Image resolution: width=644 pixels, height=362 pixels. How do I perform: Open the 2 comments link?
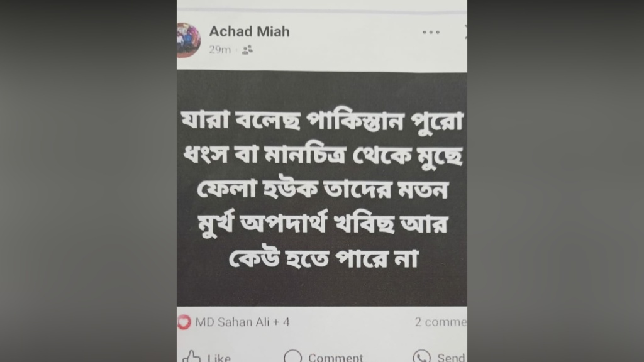coord(441,322)
